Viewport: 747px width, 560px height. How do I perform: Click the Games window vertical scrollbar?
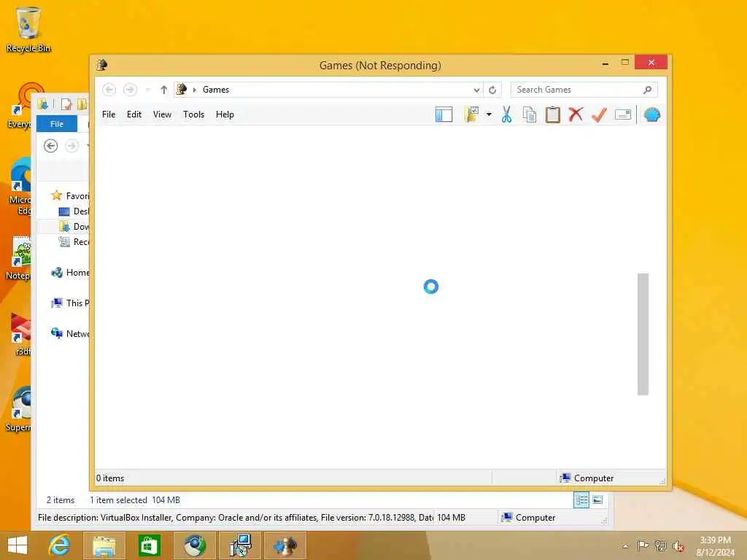[643, 334]
